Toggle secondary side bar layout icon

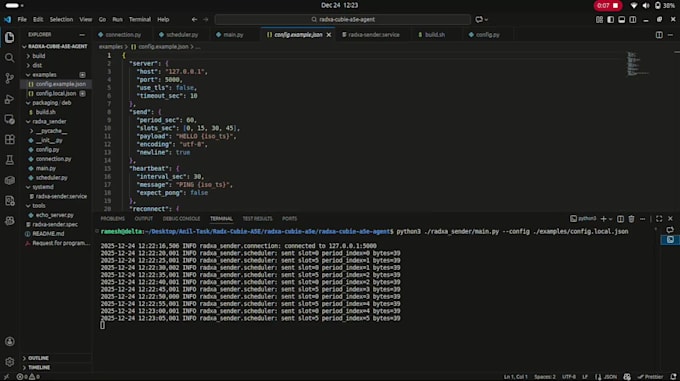point(633,20)
